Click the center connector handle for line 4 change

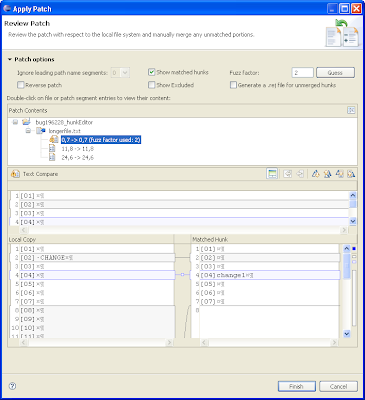pyautogui.click(x=182, y=275)
